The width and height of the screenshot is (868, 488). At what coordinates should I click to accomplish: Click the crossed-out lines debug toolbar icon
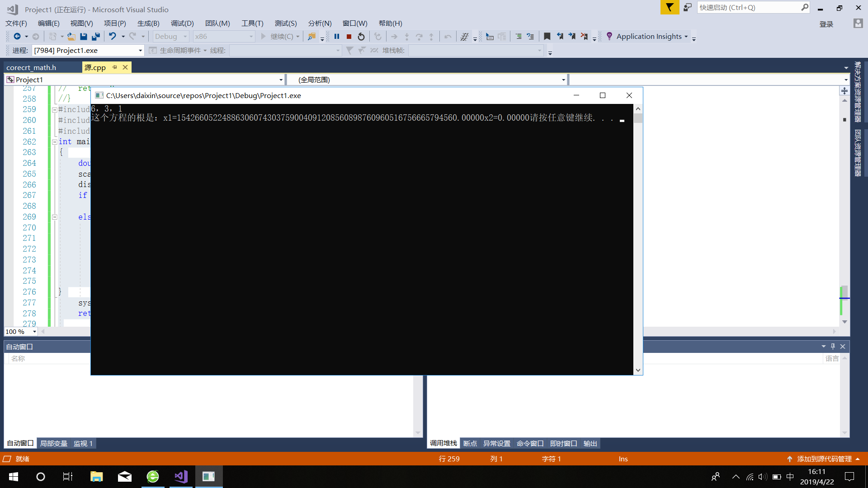[x=464, y=37]
